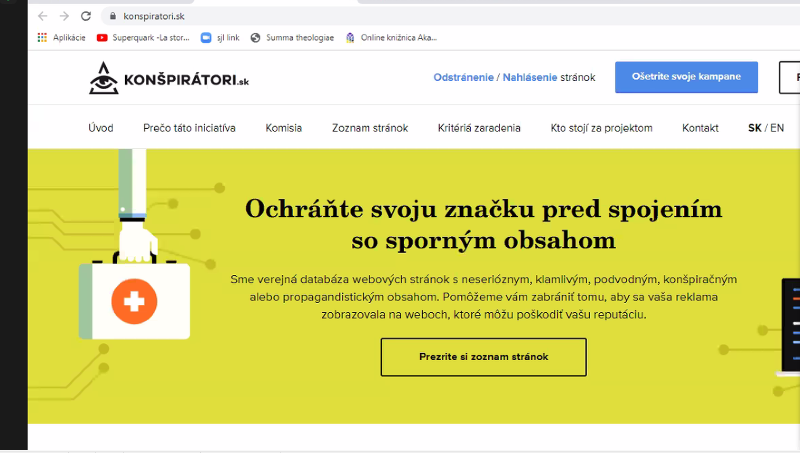Open Prečo táto iniciatíva page
800x453 pixels.
click(x=189, y=128)
